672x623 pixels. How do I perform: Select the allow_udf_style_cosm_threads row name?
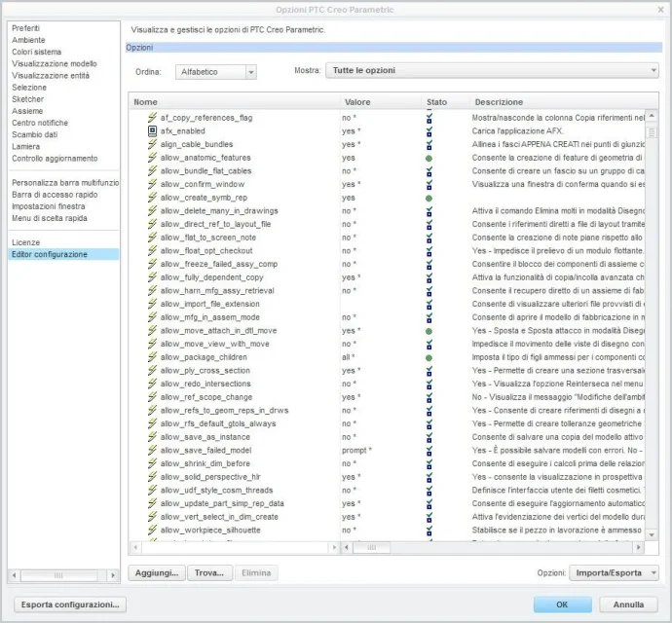(x=216, y=490)
